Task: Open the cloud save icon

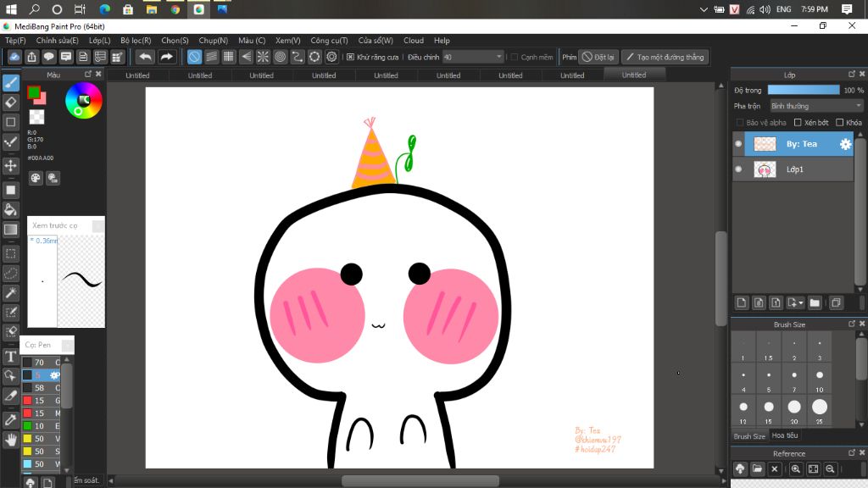Action: coord(14,57)
